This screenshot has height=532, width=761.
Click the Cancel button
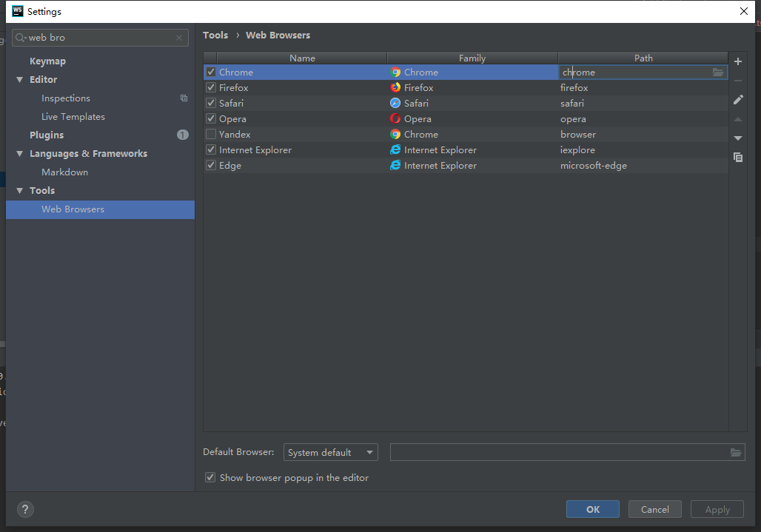(654, 509)
